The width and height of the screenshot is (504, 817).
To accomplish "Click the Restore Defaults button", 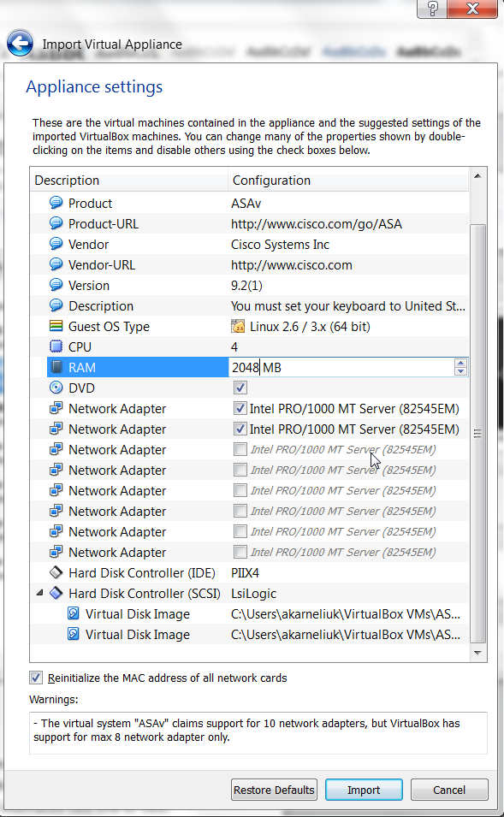I will click(274, 790).
